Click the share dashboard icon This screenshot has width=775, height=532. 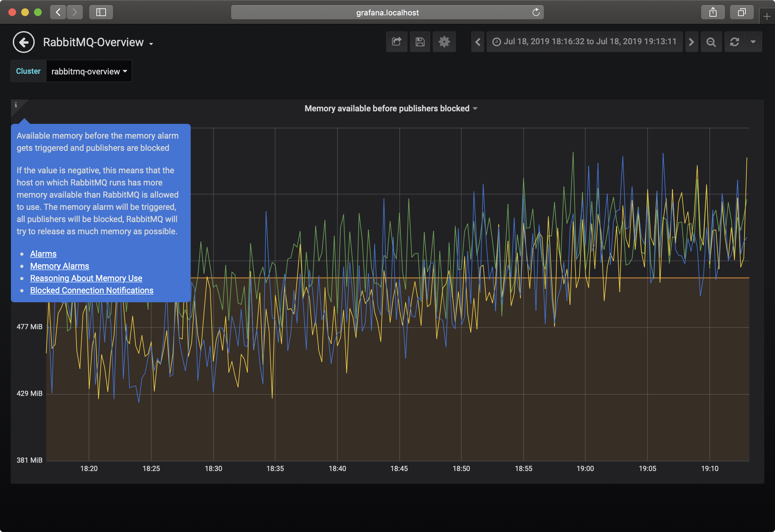pos(396,42)
